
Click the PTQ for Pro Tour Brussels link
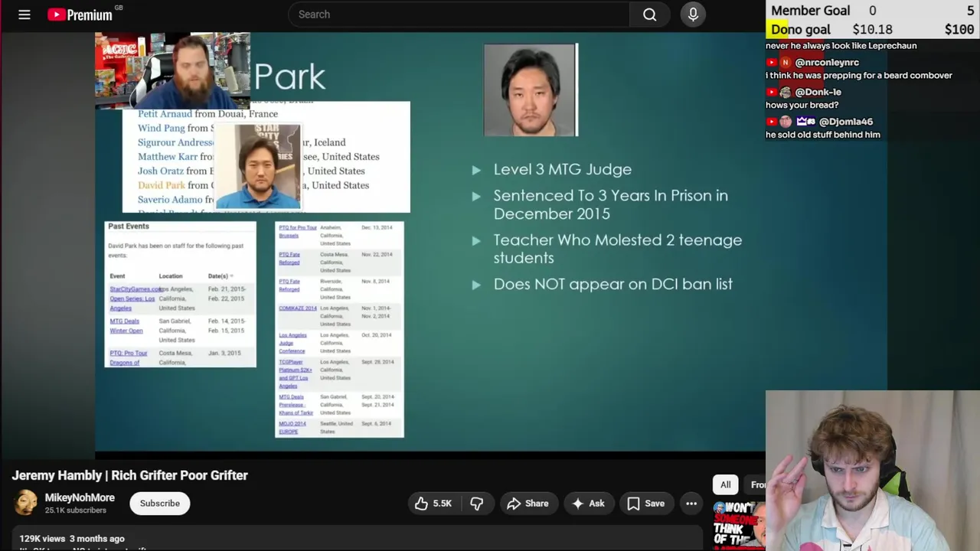point(297,232)
